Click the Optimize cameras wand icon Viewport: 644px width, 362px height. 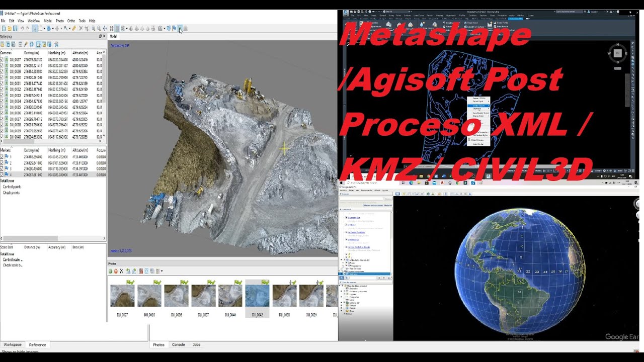pyautogui.click(x=26, y=44)
